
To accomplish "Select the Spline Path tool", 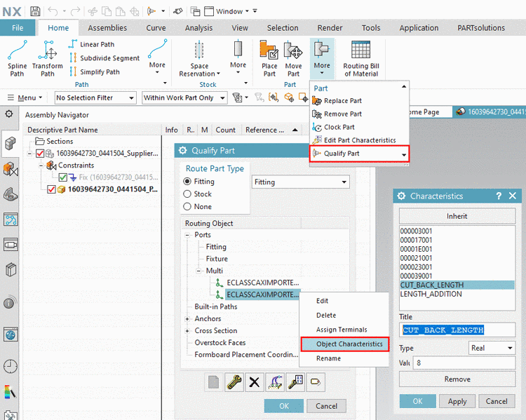I will point(17,58).
